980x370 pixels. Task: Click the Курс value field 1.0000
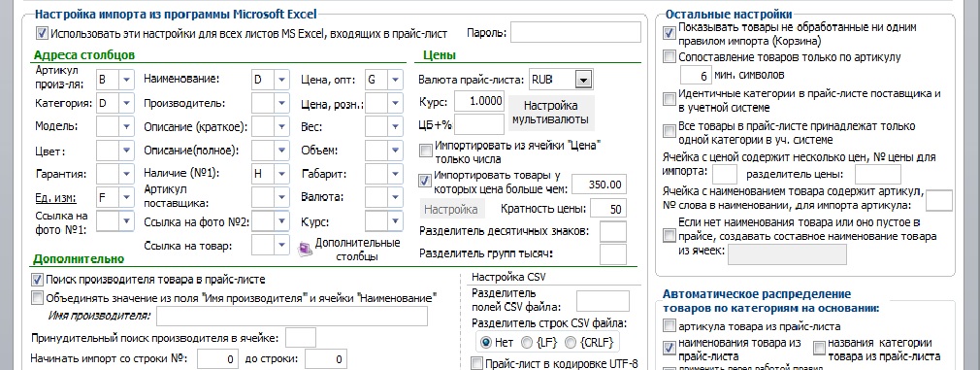tap(479, 100)
